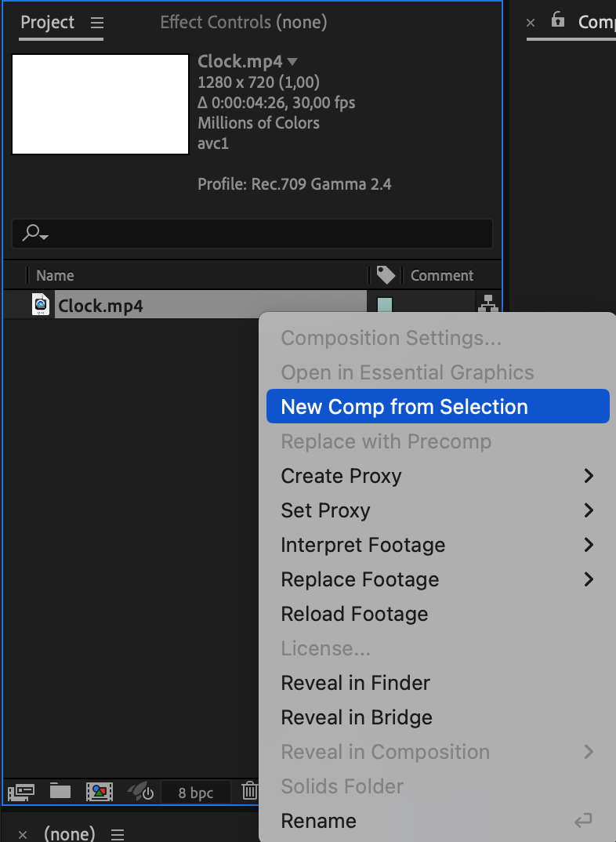Open the search filter dropdown magnifier
Viewport: 616px width, 842px height.
click(35, 233)
